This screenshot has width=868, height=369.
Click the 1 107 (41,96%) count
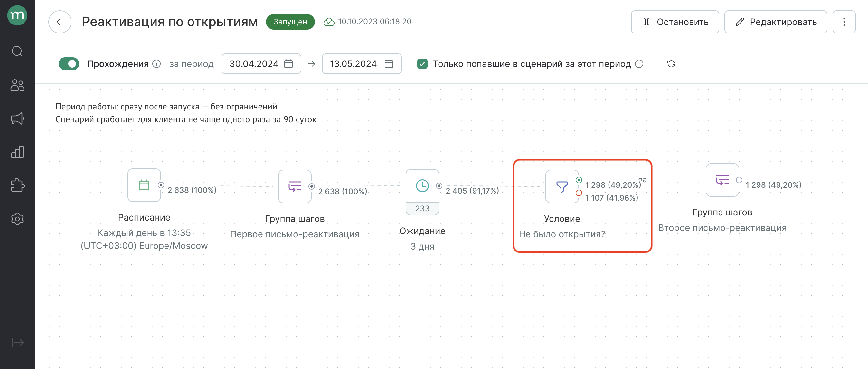pos(612,198)
